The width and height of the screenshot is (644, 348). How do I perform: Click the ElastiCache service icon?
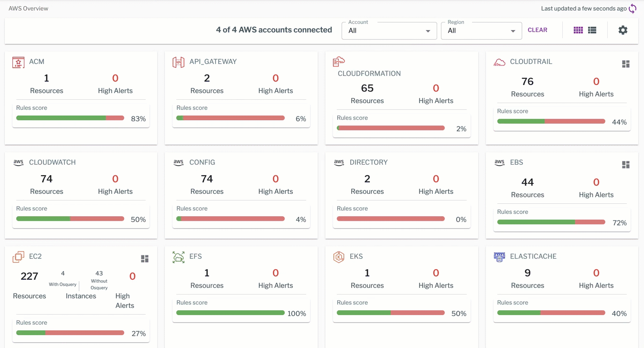(x=499, y=257)
